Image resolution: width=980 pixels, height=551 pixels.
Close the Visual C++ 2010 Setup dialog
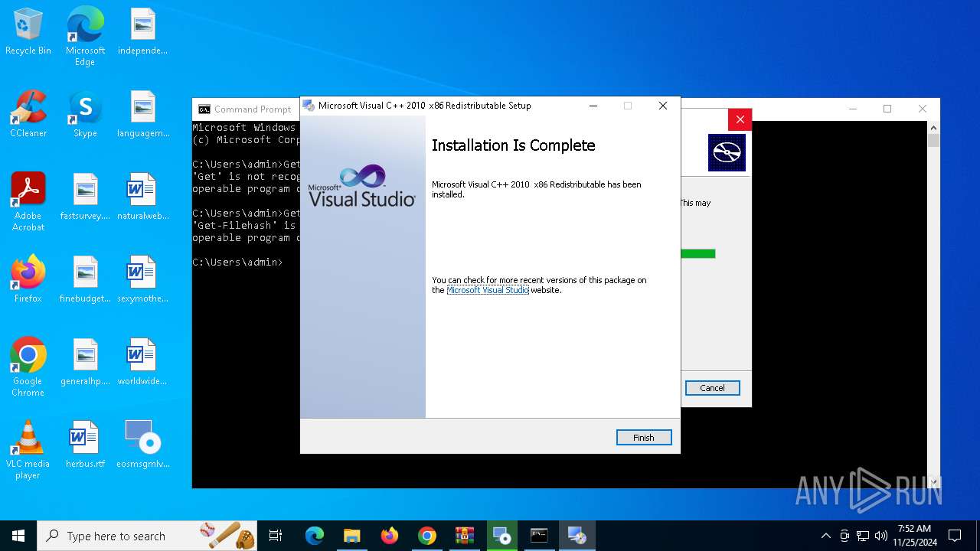(x=663, y=106)
